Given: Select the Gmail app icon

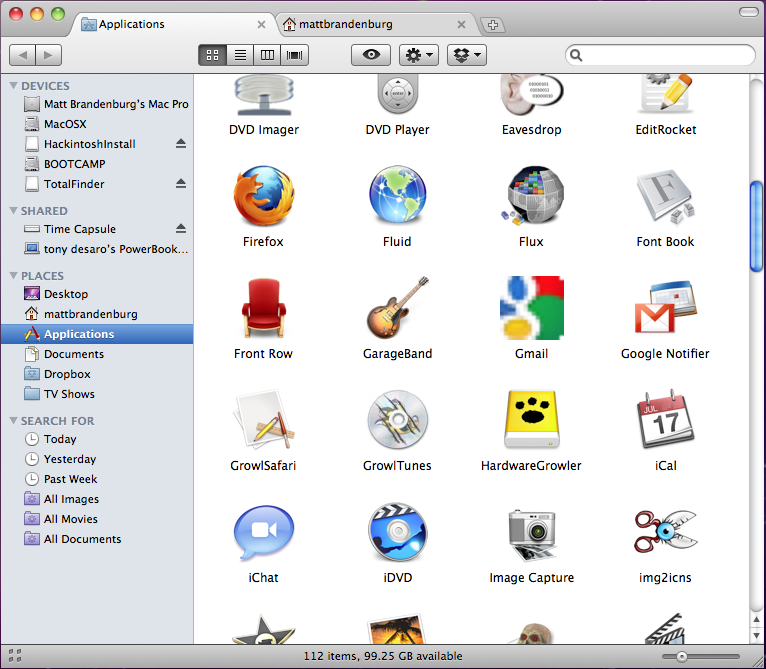Looking at the screenshot, I should point(532,308).
